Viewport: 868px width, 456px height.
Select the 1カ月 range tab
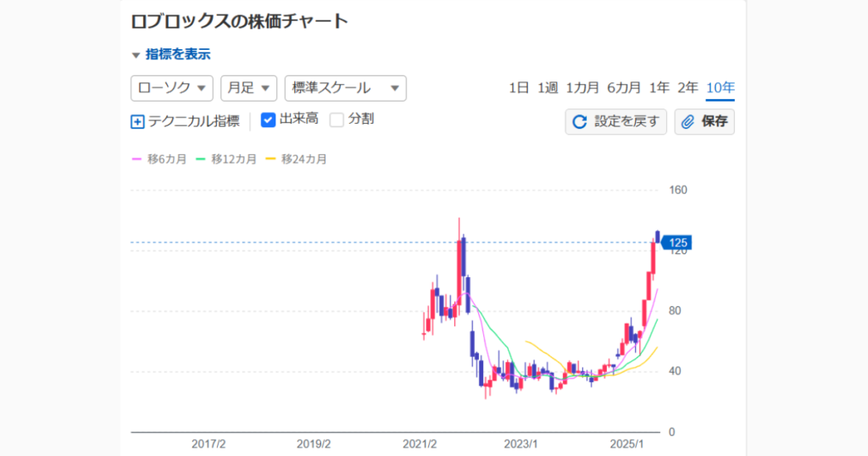coord(582,88)
